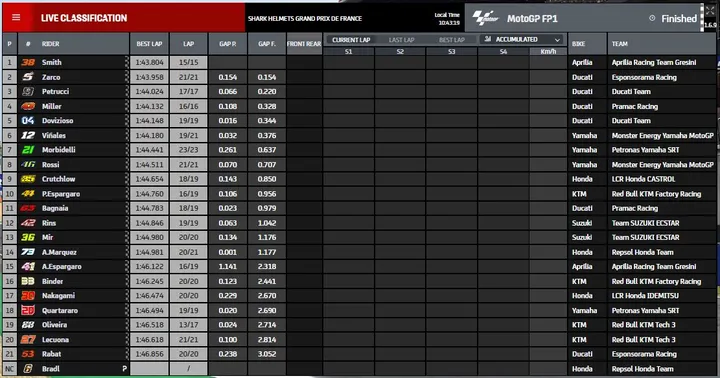Screen dimensions: 720x378
Task: Click rider name Quartararo
Action: (x=60, y=310)
